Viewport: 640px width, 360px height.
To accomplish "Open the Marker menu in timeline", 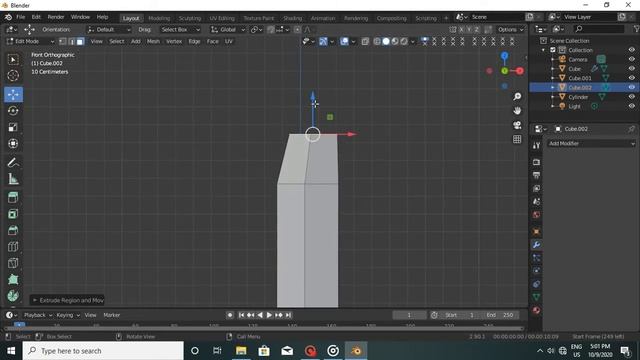I will 111,315.
